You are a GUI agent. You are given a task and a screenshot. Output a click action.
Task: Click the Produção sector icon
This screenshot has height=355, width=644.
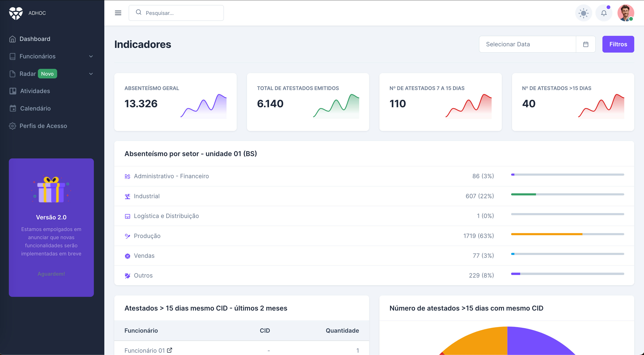[128, 236]
